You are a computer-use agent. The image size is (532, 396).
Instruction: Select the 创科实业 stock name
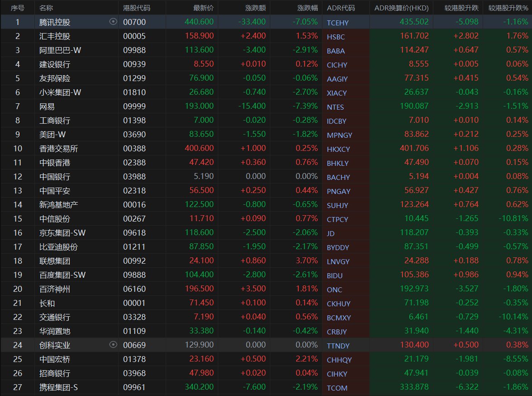tap(55, 345)
